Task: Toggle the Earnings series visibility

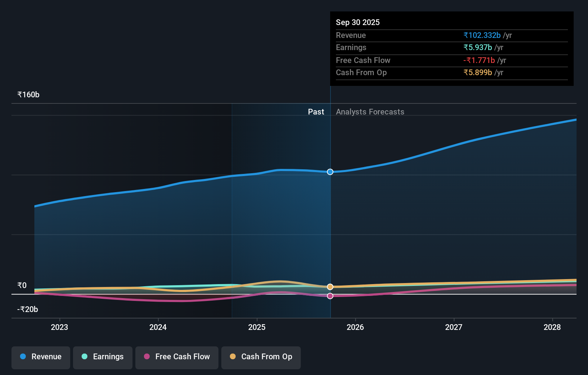Action: coord(102,357)
